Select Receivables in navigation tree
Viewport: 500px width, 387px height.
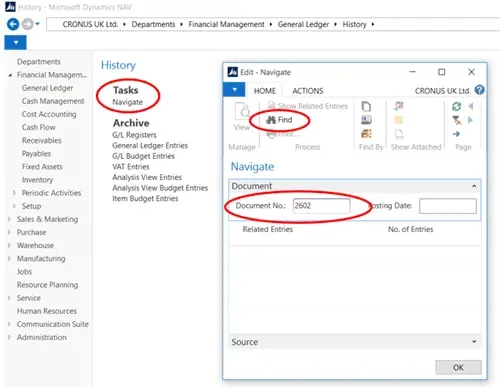point(42,140)
